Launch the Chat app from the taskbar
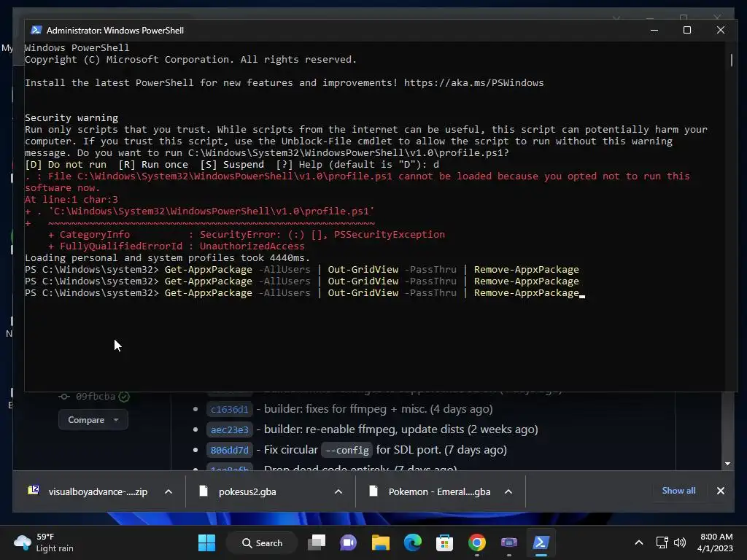747x560 pixels. coord(348,542)
